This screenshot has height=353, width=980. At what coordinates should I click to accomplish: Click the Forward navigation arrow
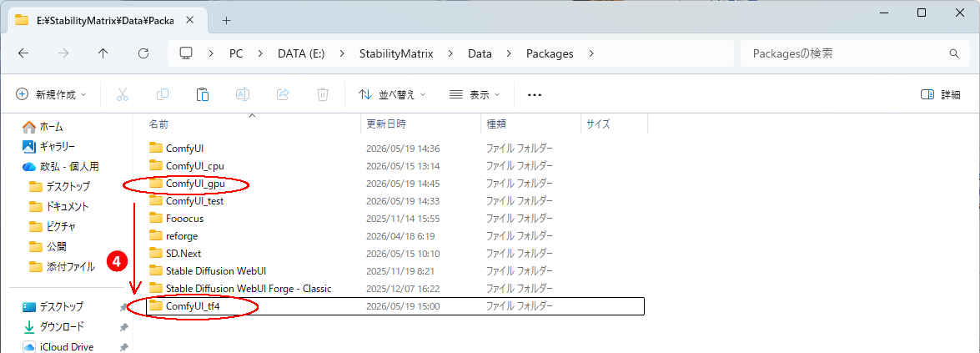click(63, 53)
